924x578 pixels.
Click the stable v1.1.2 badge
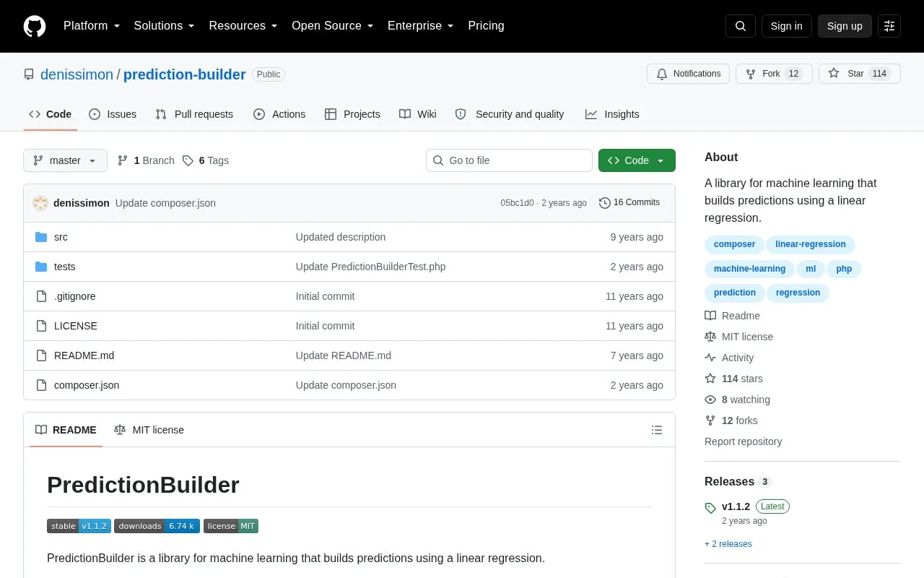79,526
